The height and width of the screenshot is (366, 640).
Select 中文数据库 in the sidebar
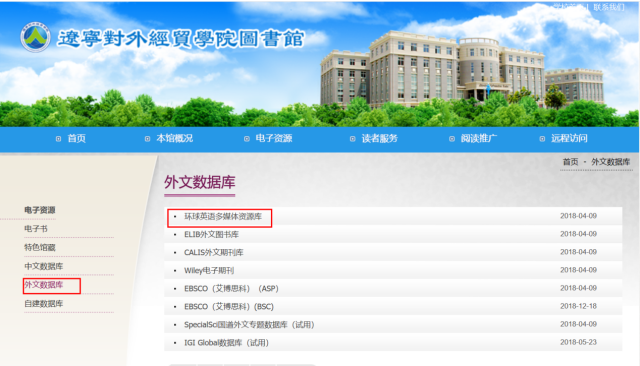[x=44, y=266]
